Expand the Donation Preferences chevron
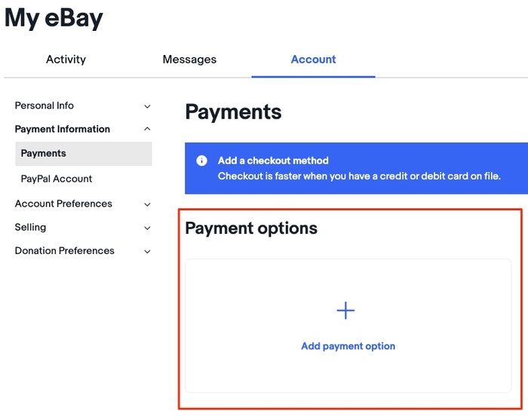This screenshot has width=528, height=420. tap(147, 251)
